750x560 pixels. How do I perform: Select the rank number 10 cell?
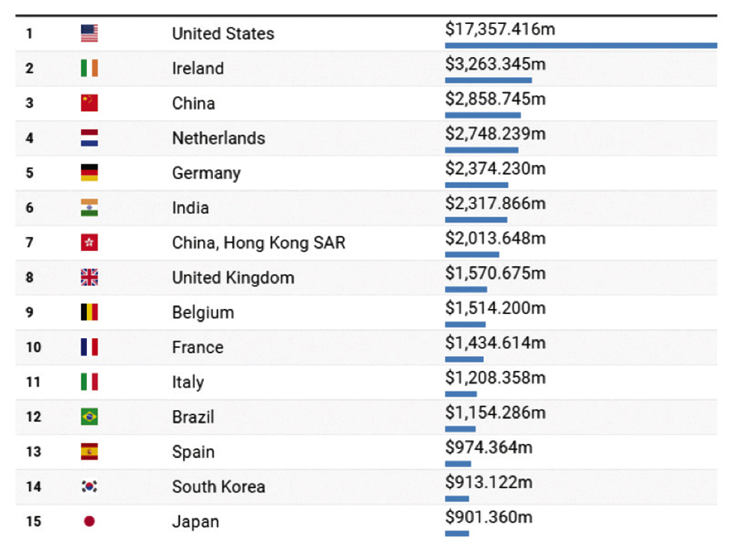coord(33,348)
